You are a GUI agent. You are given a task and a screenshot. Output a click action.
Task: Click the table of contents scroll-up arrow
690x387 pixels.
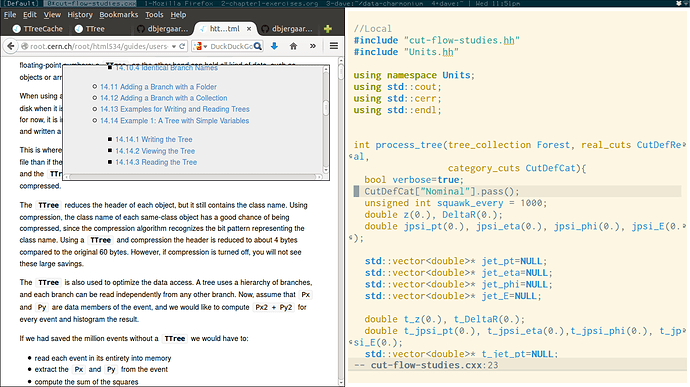(x=326, y=69)
